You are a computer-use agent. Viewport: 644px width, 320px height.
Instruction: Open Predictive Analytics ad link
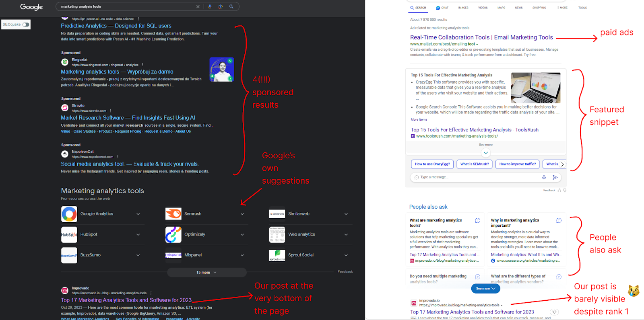[x=116, y=26]
